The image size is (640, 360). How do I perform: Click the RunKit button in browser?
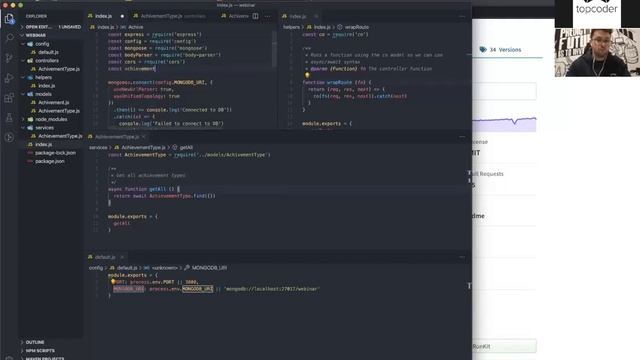coord(504,346)
